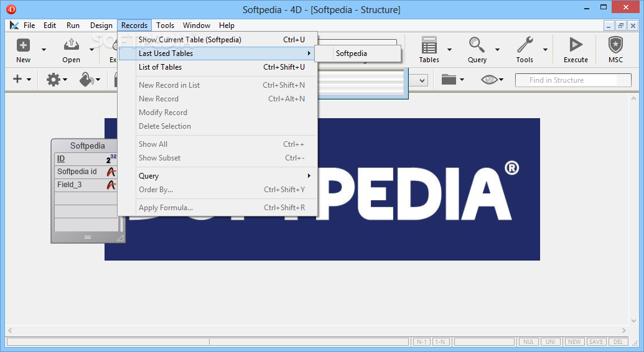Click the NUL status bar button
Viewport: 644px width, 352px height.
tap(529, 341)
